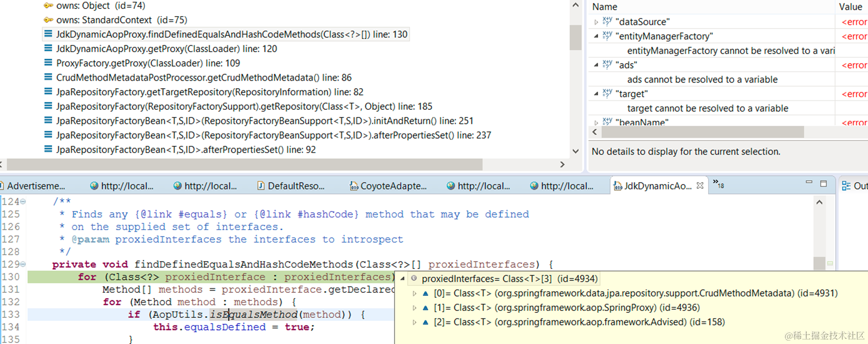Screen dimensions: 868x344
Task: Click line number 130 in editor gutter
Action: tap(11, 277)
